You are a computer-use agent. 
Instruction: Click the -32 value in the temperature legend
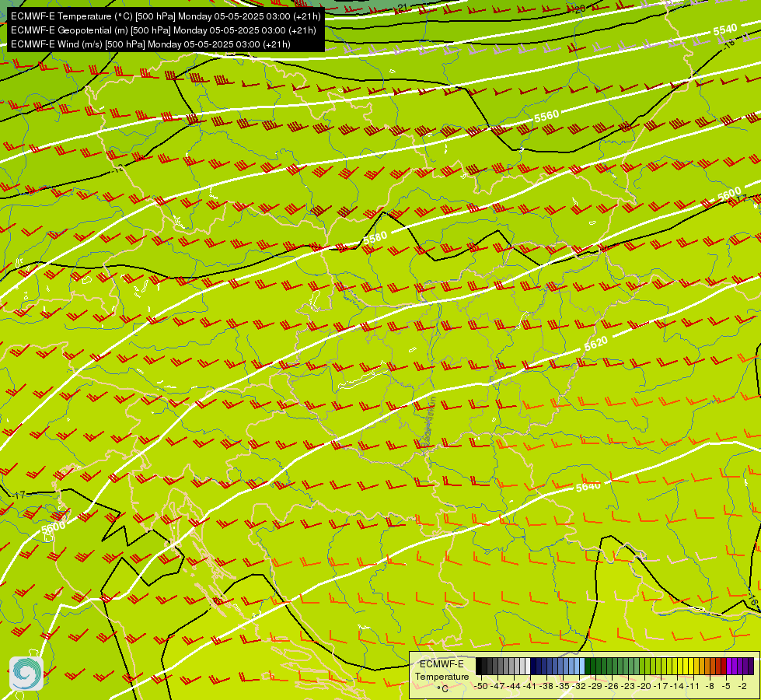click(579, 686)
